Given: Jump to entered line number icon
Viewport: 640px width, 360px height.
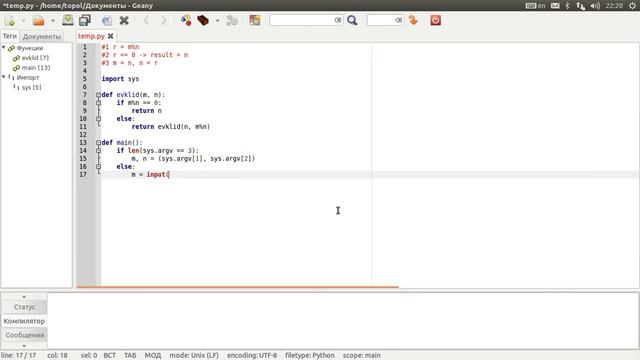Looking at the screenshot, I should 413,20.
